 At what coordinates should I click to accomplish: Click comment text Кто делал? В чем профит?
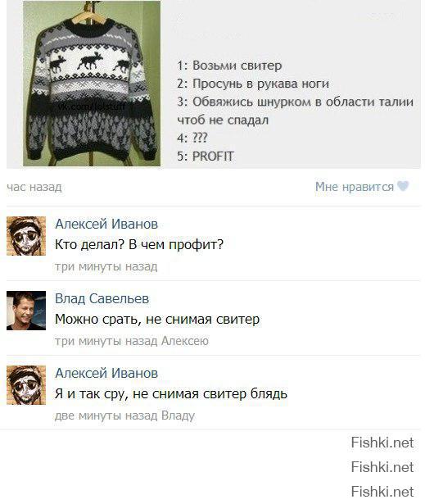139,244
